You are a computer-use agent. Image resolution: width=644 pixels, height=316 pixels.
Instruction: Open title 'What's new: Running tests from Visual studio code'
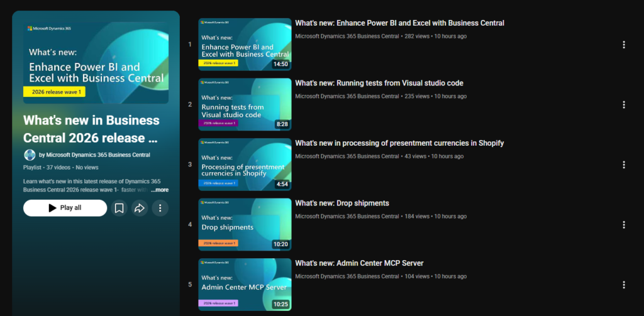tap(379, 83)
